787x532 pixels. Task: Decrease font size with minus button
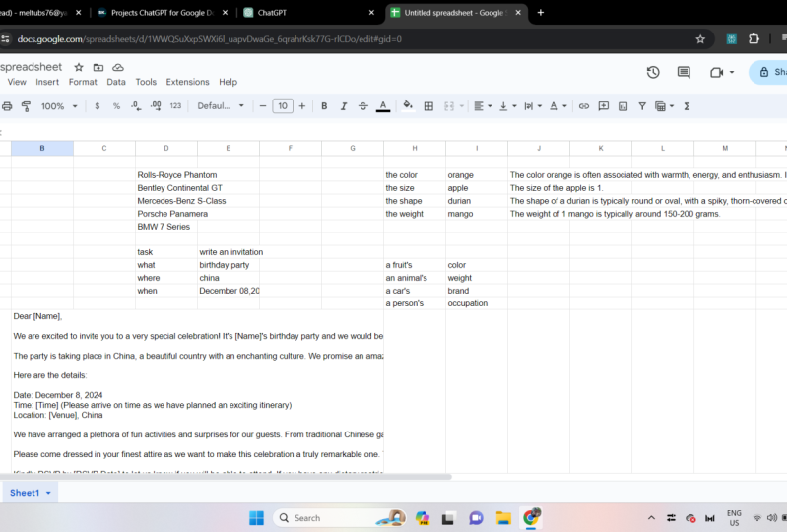pos(263,106)
